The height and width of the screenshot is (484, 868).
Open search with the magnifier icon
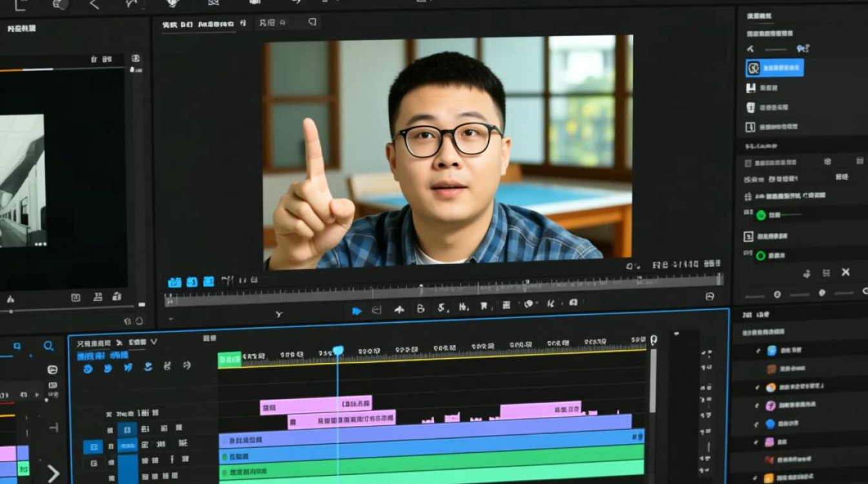tap(48, 347)
